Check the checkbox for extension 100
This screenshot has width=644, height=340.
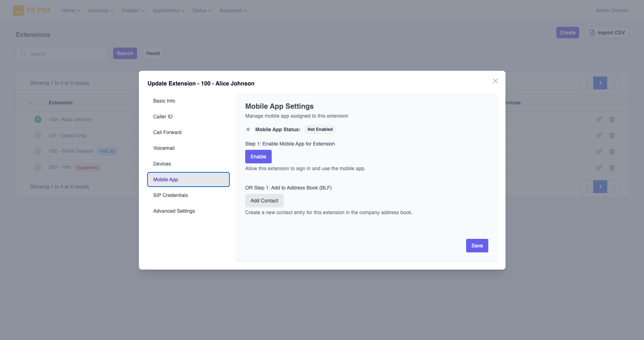[x=24, y=119]
